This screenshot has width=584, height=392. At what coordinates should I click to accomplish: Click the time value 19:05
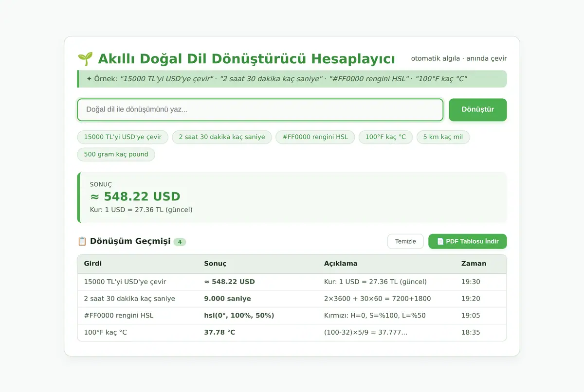(471, 316)
